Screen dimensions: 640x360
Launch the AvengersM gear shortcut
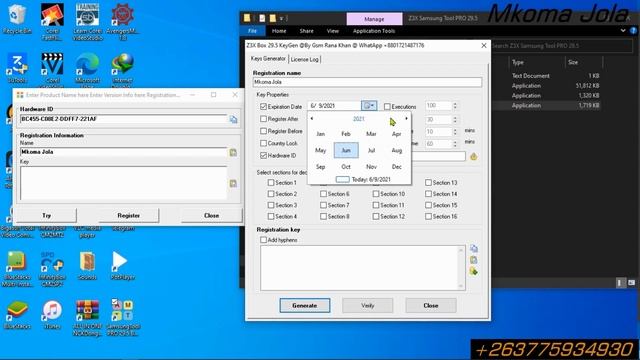click(122, 22)
